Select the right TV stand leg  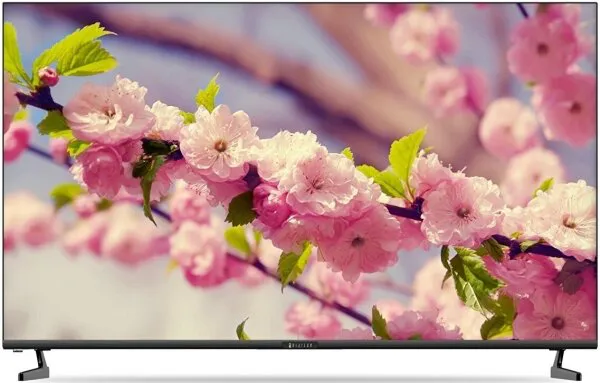[x=565, y=365]
